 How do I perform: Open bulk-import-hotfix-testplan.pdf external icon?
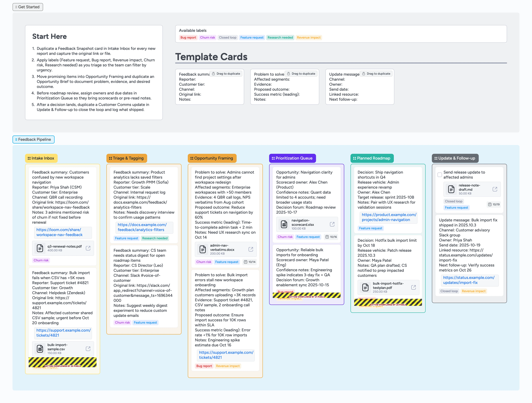point(413,287)
